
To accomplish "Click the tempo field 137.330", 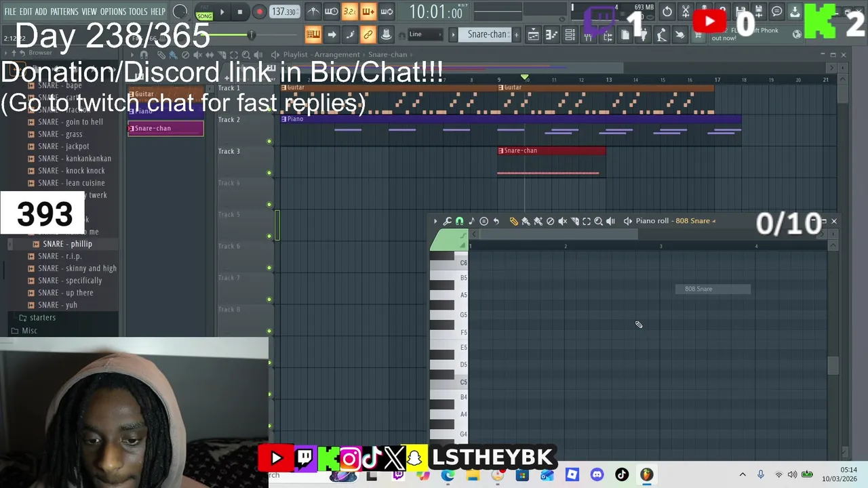I will coord(284,12).
